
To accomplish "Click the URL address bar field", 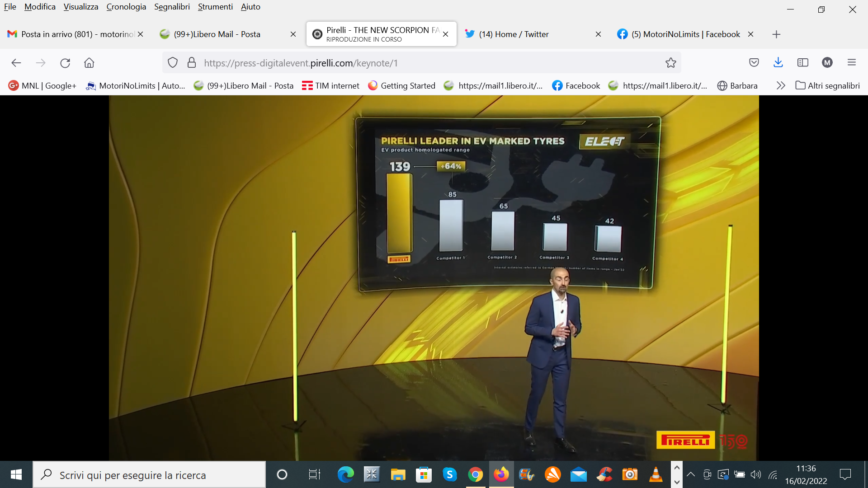I will pos(425,63).
